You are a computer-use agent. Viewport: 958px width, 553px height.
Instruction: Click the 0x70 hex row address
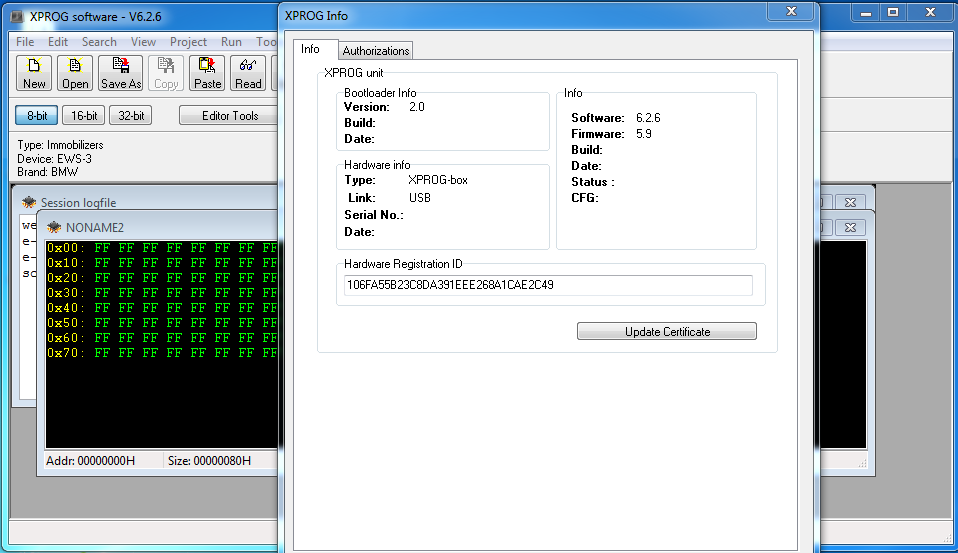coord(64,353)
